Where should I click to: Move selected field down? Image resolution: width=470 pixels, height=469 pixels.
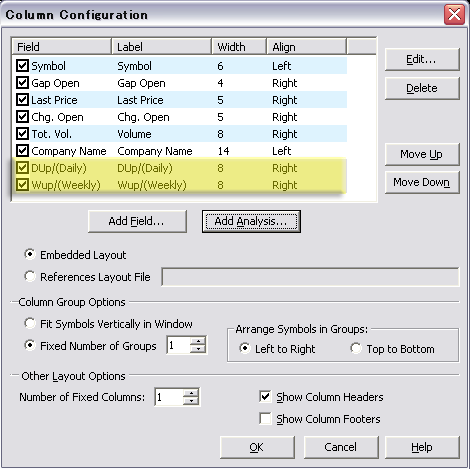tap(422, 182)
